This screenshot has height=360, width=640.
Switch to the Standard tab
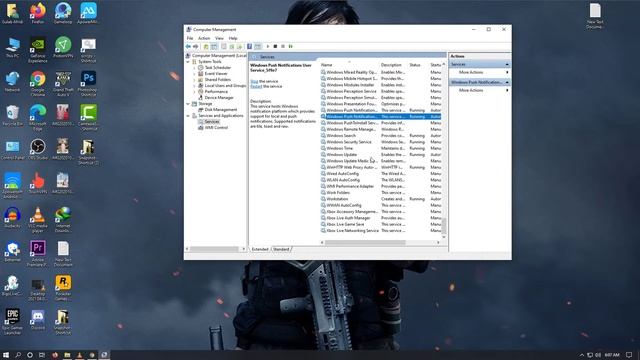[x=281, y=249]
